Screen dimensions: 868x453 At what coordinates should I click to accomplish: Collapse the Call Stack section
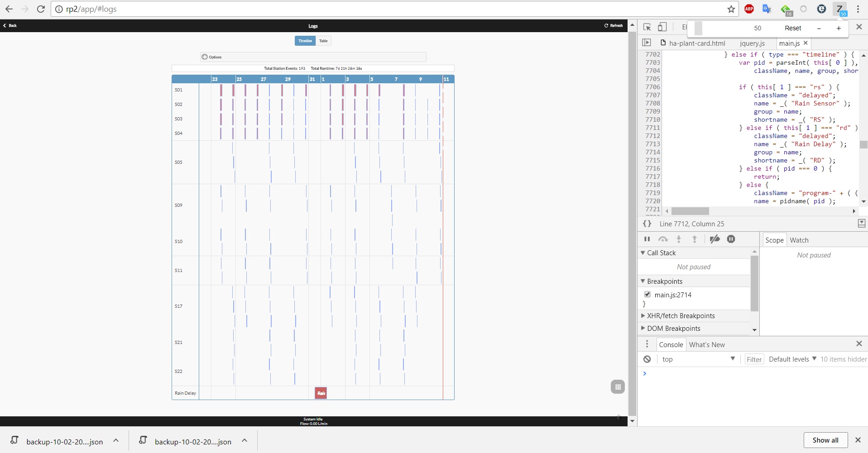click(643, 253)
